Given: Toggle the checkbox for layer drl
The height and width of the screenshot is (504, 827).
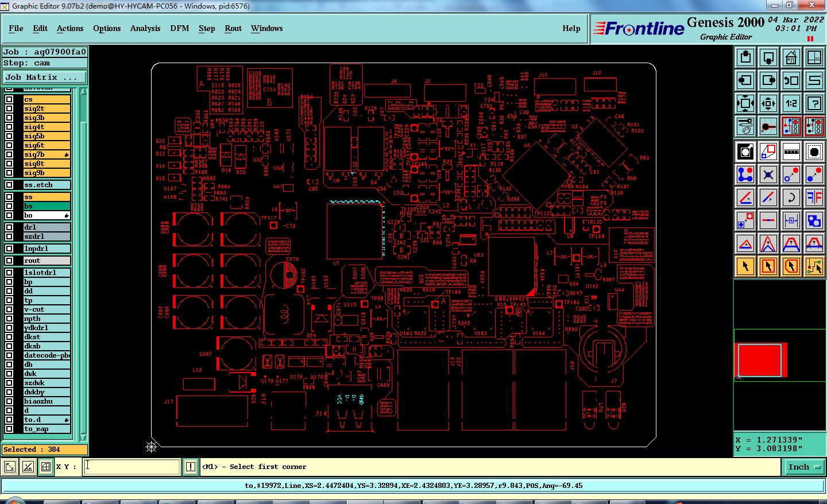Looking at the screenshot, I should [9, 227].
